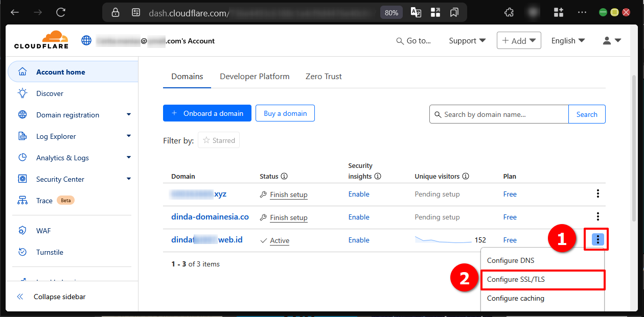Click Onboard a domain button
Screen dimensions: 644x317
tap(207, 113)
